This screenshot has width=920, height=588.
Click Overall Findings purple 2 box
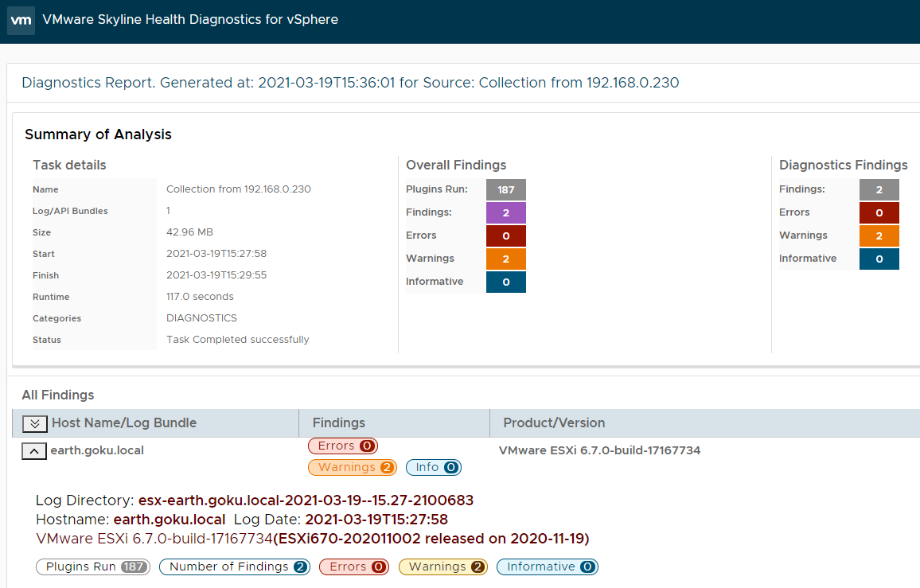click(x=506, y=213)
